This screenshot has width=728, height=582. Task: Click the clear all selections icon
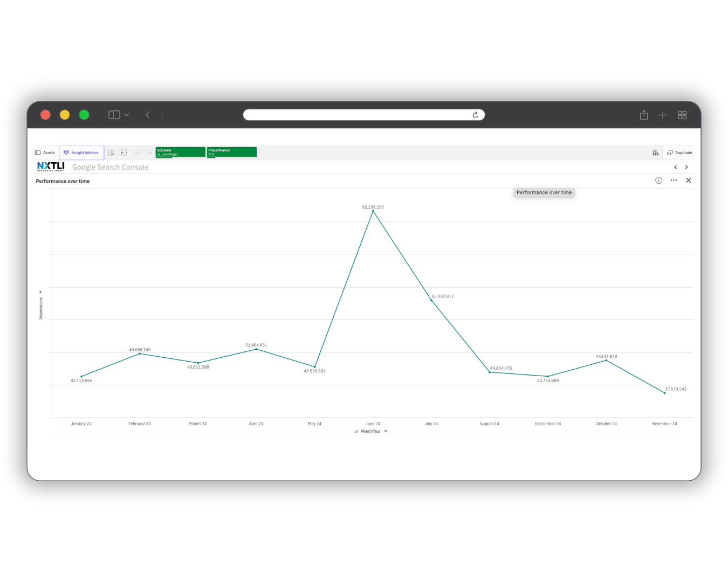coord(148,153)
